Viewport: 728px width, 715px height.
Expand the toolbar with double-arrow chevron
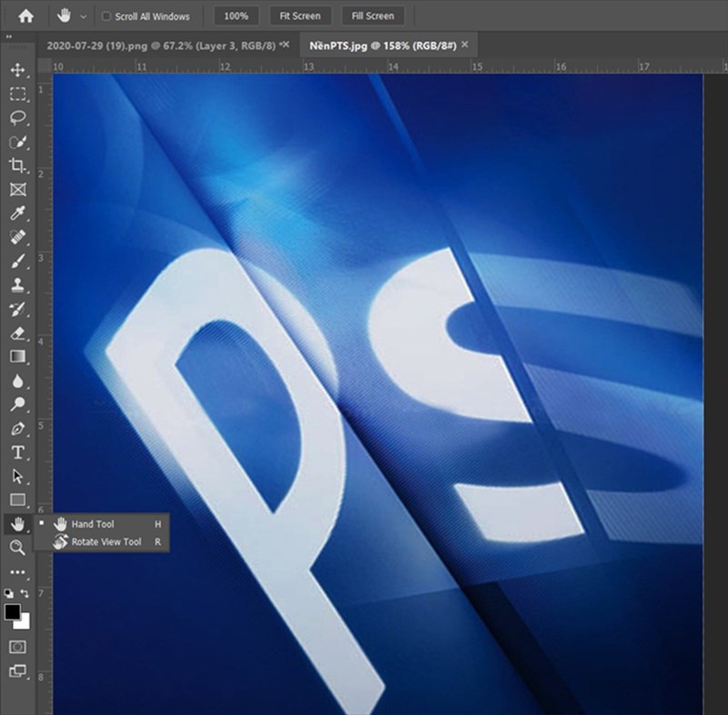point(9,37)
